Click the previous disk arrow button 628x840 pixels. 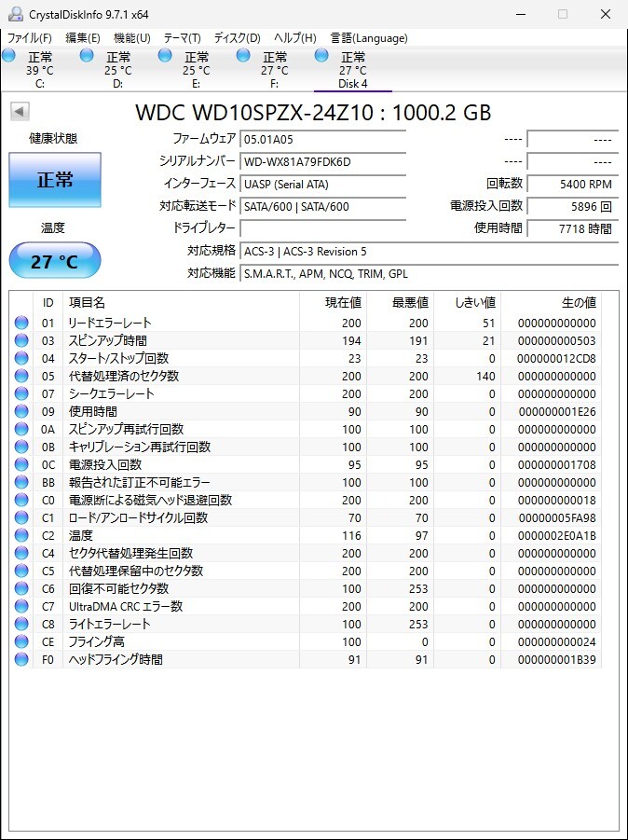click(x=20, y=112)
